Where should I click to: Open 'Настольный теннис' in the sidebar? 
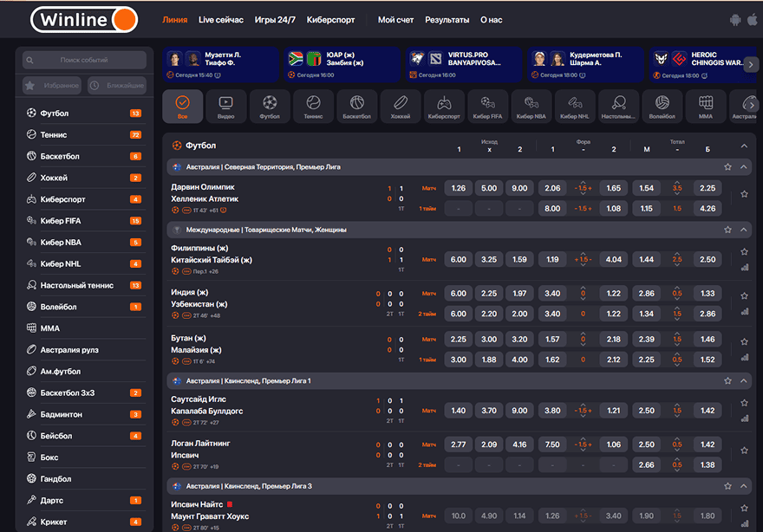coord(85,285)
